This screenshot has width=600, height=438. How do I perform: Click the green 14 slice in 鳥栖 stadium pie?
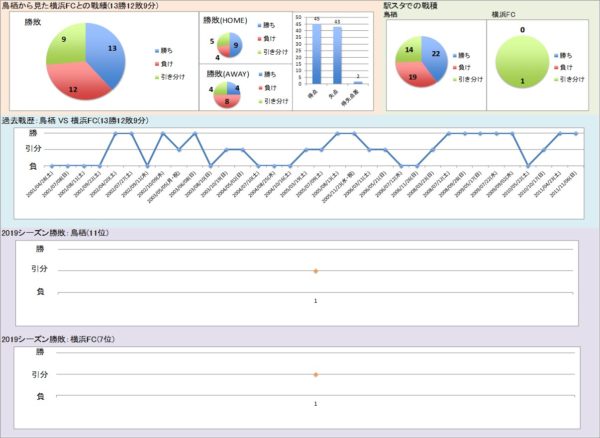pyautogui.click(x=409, y=49)
